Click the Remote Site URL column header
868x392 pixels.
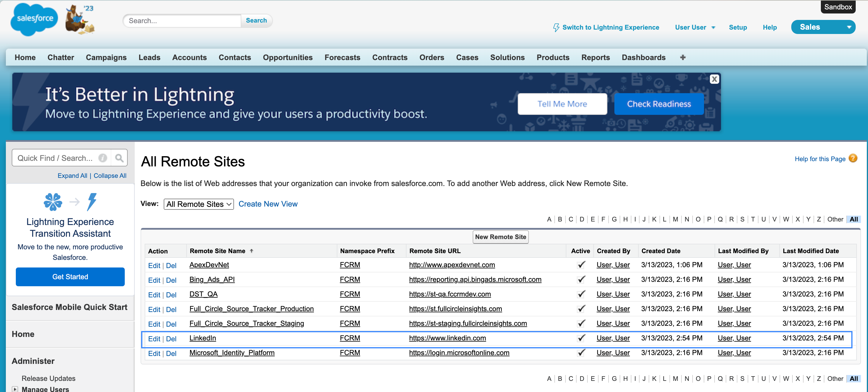tap(435, 251)
